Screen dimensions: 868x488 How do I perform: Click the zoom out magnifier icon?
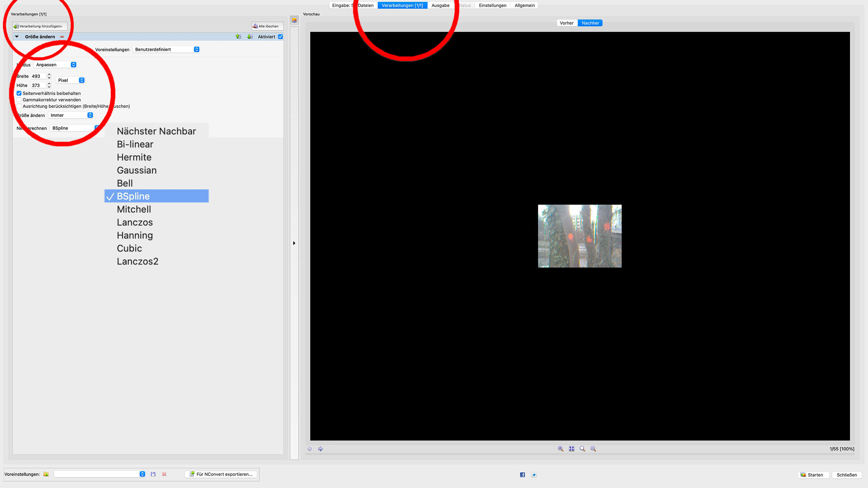click(593, 449)
